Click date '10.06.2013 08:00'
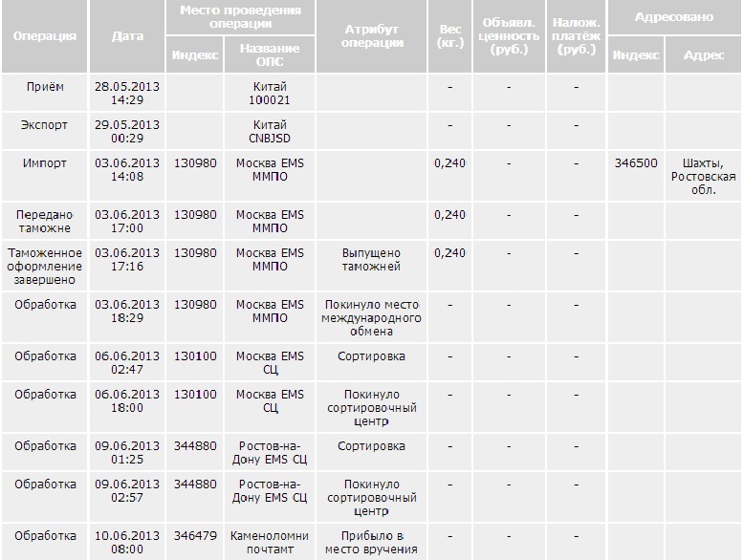This screenshot has height=560, width=744. [126, 543]
